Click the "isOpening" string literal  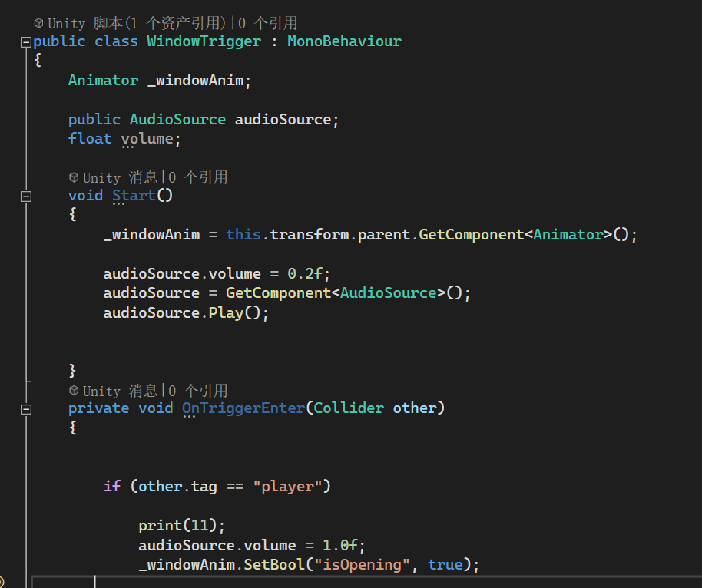pyautogui.click(x=363, y=565)
